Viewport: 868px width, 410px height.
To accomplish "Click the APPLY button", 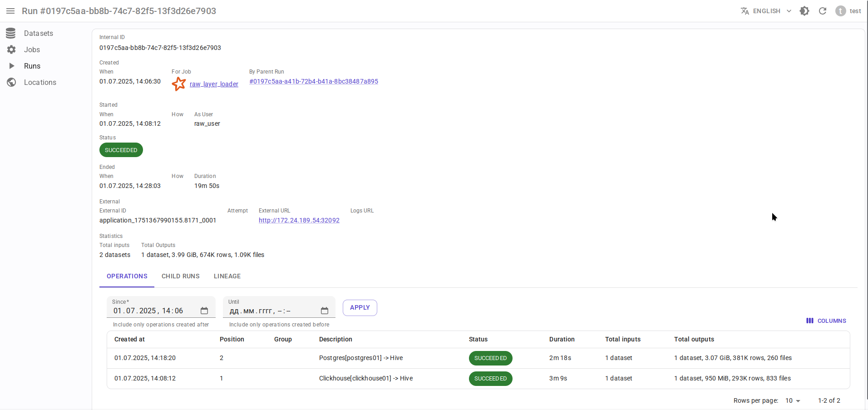I will [x=360, y=308].
